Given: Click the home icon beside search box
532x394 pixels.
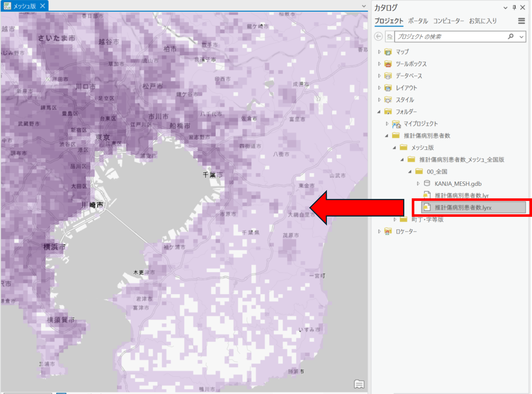Looking at the screenshot, I should click(390, 36).
